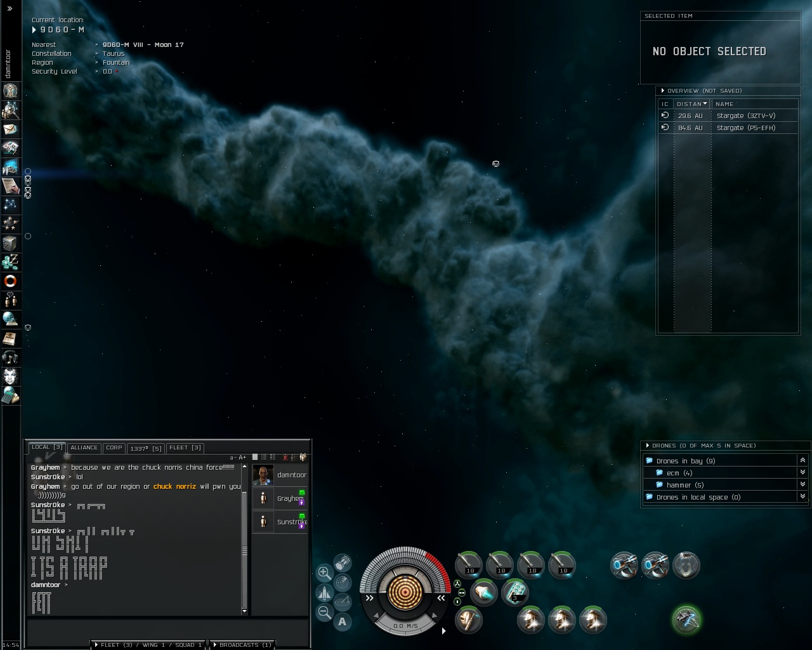Toggle the dash circle HUD button

[461, 592]
